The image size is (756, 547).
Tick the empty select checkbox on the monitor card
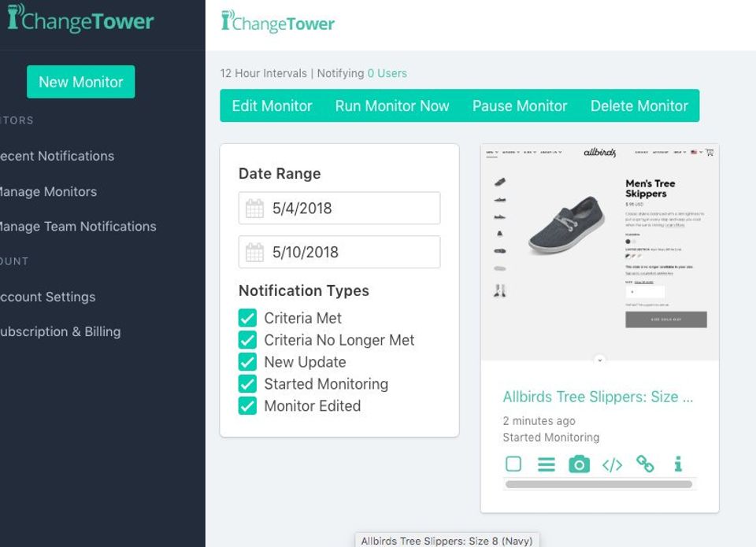513,464
